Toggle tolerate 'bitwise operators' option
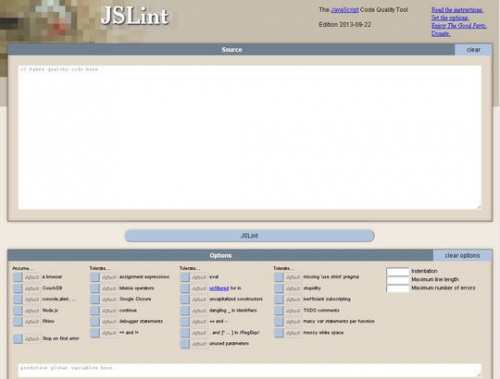 coord(95,288)
